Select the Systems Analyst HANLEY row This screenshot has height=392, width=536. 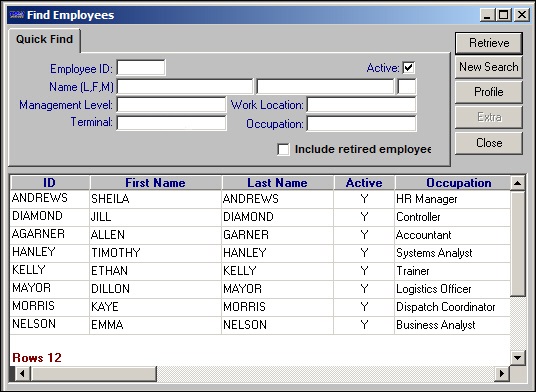(x=260, y=253)
